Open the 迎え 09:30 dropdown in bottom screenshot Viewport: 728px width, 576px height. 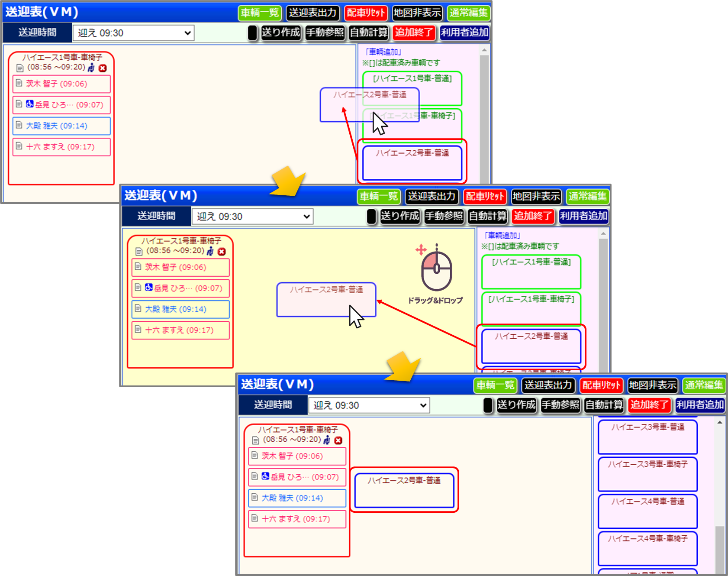369,405
